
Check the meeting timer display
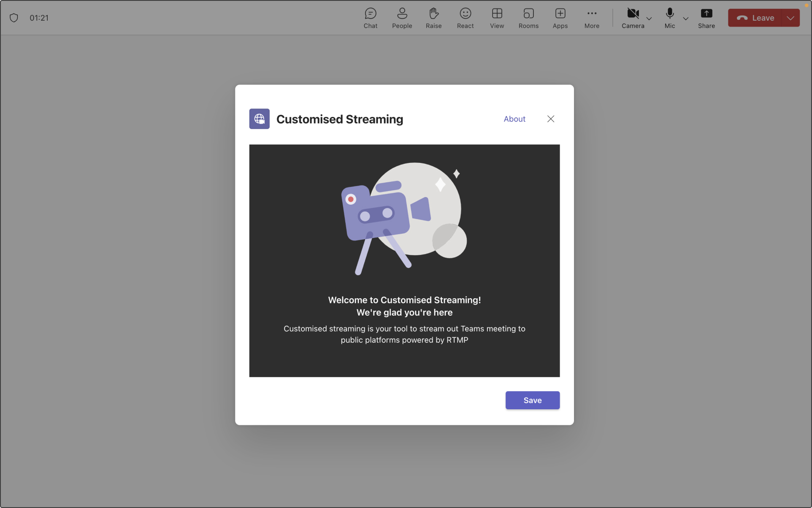[39, 17]
